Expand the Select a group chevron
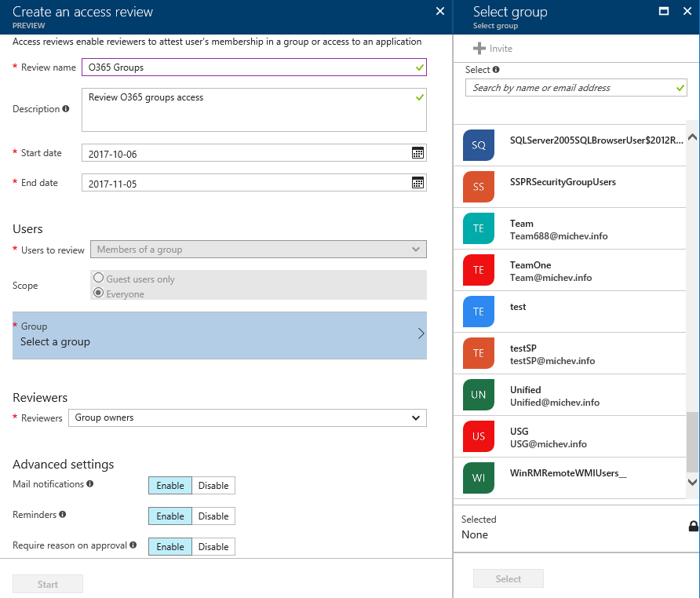Screen dimensions: 700x598 point(419,334)
